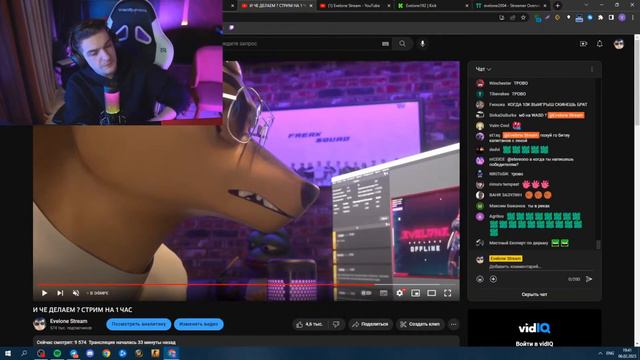Focus the YouTube search field

(302, 44)
